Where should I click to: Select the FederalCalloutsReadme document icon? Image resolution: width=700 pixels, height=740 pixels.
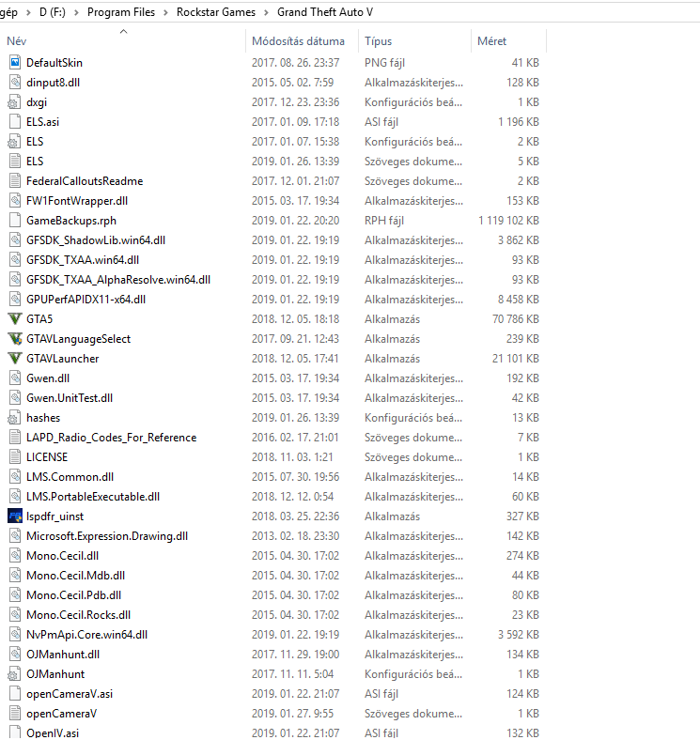click(15, 180)
